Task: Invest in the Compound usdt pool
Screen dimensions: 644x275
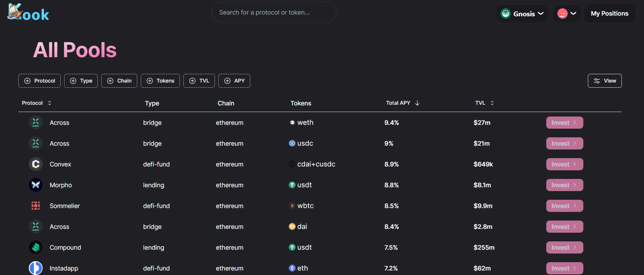Action: coord(565,247)
